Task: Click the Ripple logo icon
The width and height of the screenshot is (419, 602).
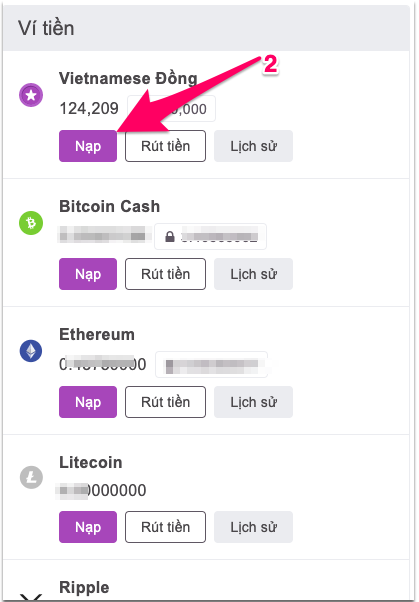Action: click(x=31, y=597)
